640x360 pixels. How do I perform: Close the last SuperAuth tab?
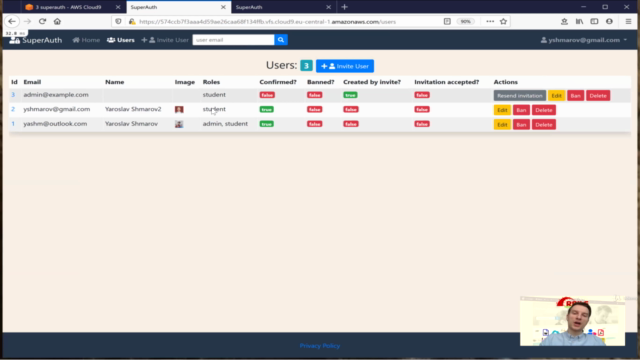pos(329,7)
